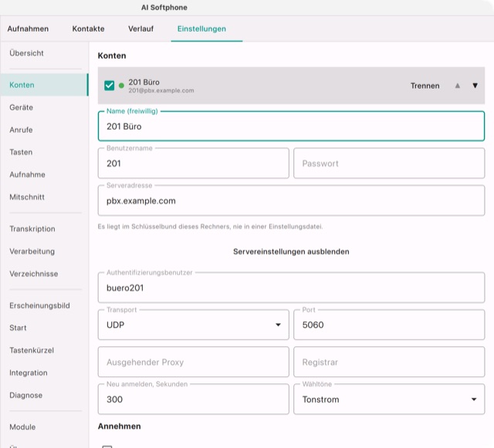The width and height of the screenshot is (494, 448).
Task: Focus the Name (freiwillig) field
Action: click(x=291, y=126)
